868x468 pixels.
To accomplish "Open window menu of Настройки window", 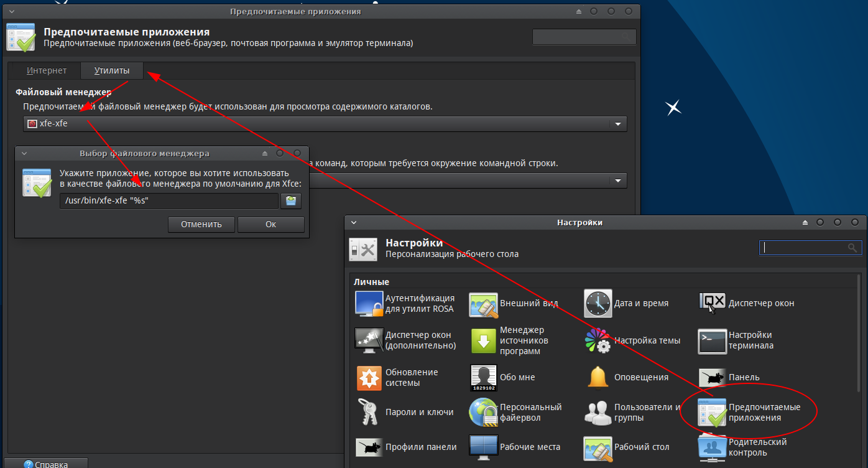I will [354, 222].
